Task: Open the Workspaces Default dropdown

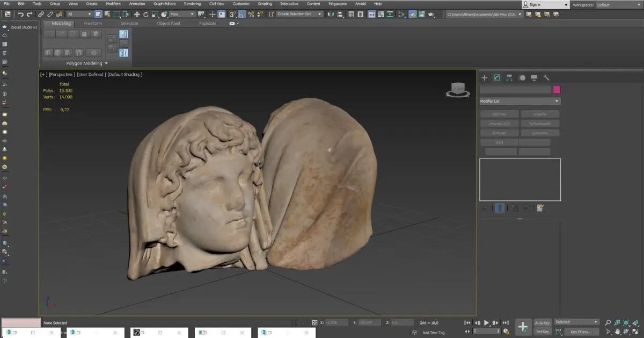Action: pos(618,5)
